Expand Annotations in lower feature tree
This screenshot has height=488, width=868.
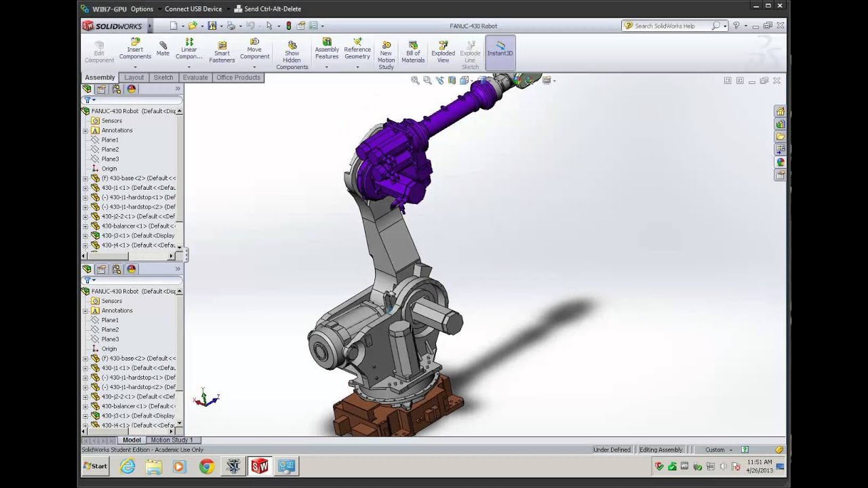pos(85,310)
